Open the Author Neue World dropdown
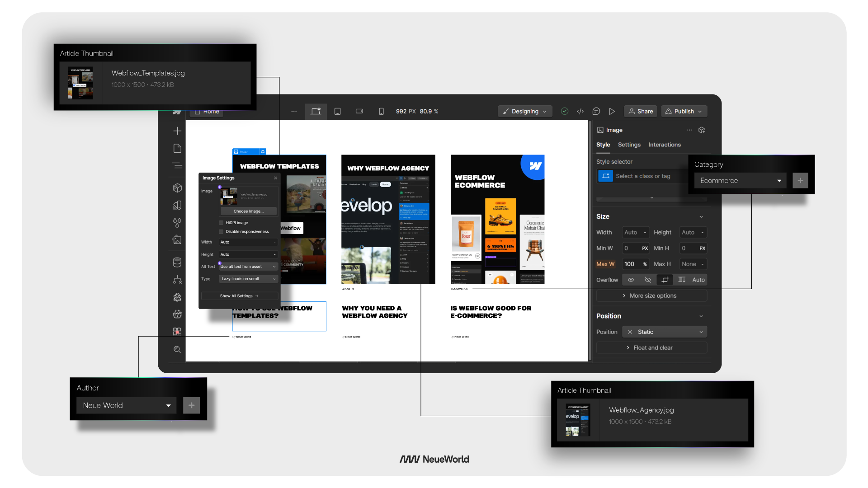 pos(127,405)
